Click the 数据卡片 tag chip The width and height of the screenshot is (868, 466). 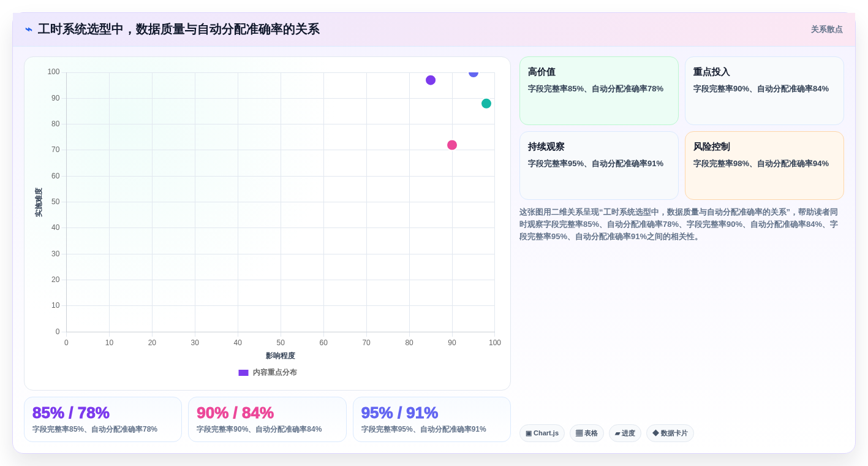pyautogui.click(x=670, y=434)
